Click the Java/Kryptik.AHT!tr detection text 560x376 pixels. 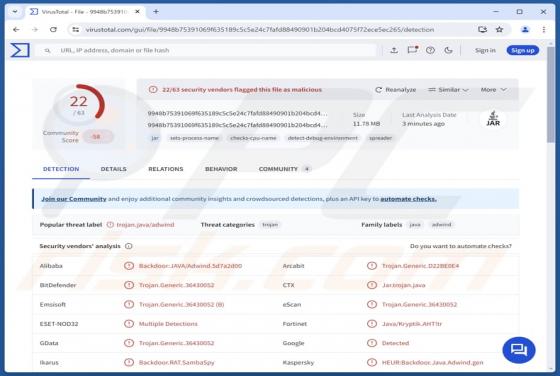point(412,324)
